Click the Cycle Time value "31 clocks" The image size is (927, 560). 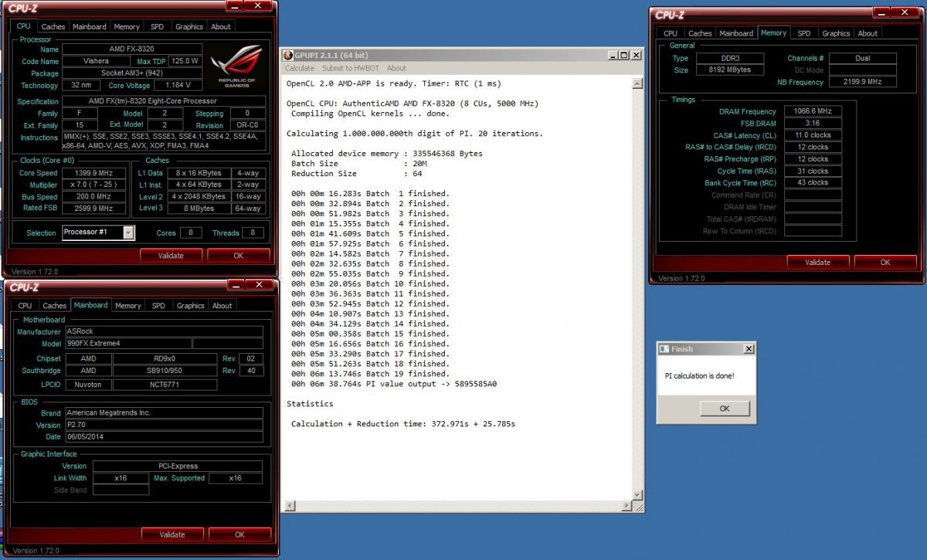click(813, 171)
